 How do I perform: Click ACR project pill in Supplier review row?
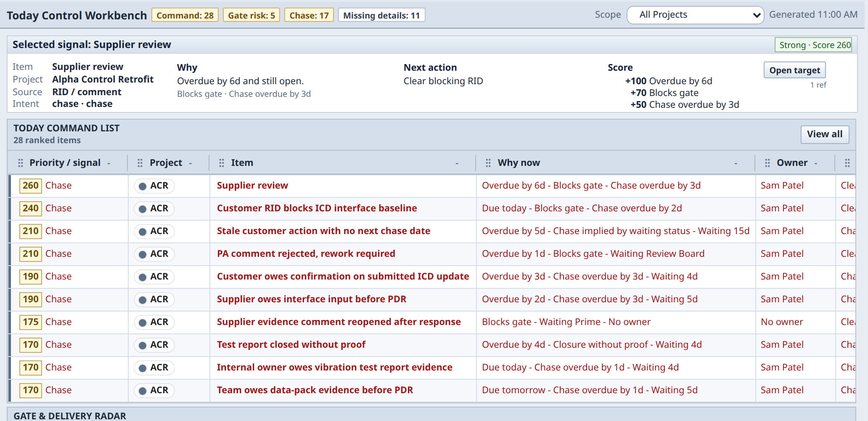(154, 186)
